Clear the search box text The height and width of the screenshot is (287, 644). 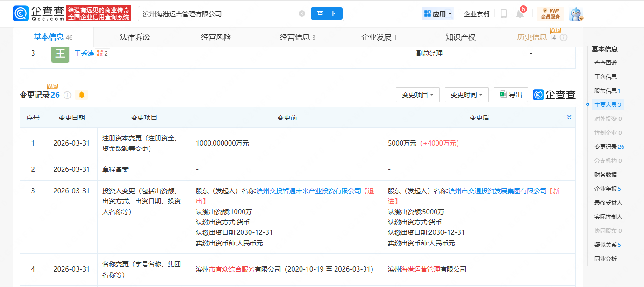click(x=302, y=14)
